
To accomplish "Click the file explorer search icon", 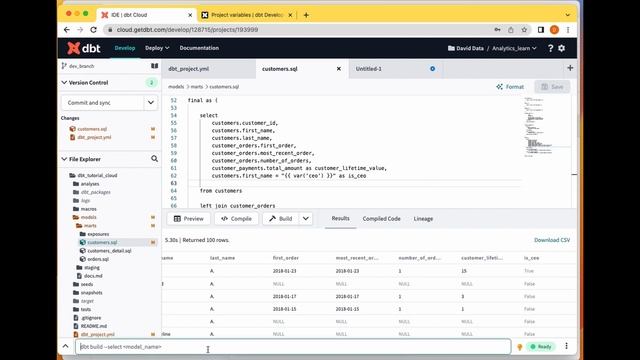I will 154,159.
